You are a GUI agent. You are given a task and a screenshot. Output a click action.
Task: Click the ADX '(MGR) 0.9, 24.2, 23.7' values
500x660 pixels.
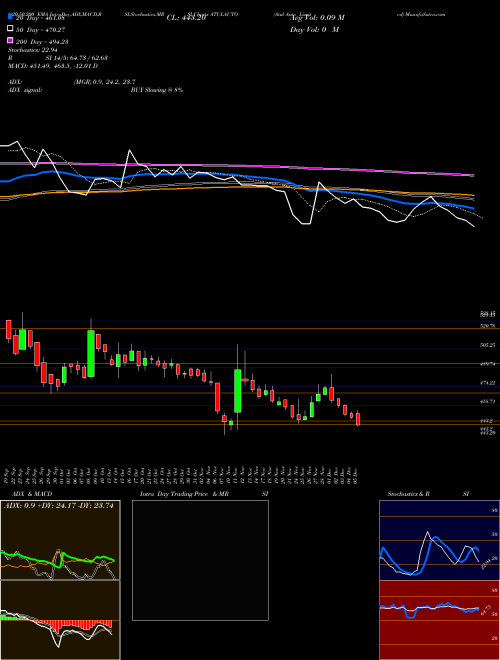(105, 82)
